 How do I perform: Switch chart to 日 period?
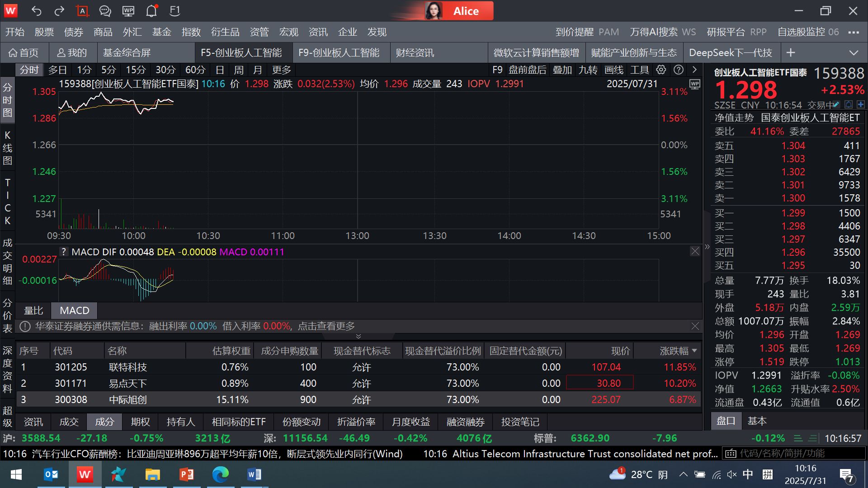click(220, 70)
